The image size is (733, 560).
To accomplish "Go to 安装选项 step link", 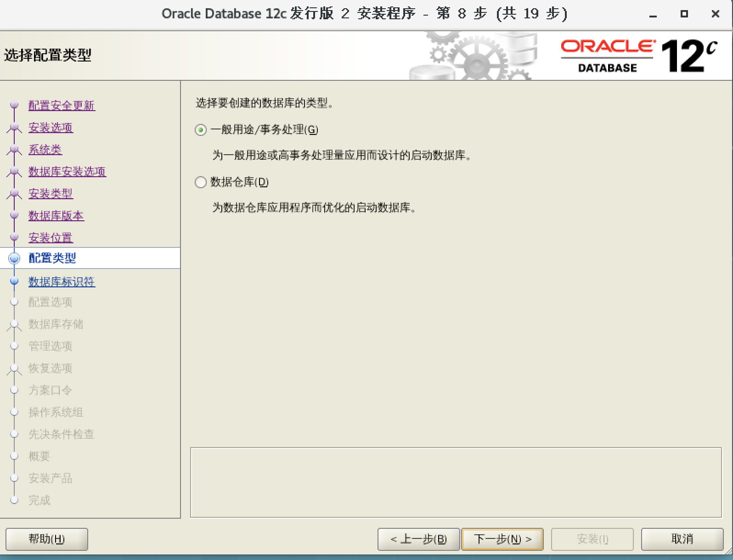I will (51, 128).
